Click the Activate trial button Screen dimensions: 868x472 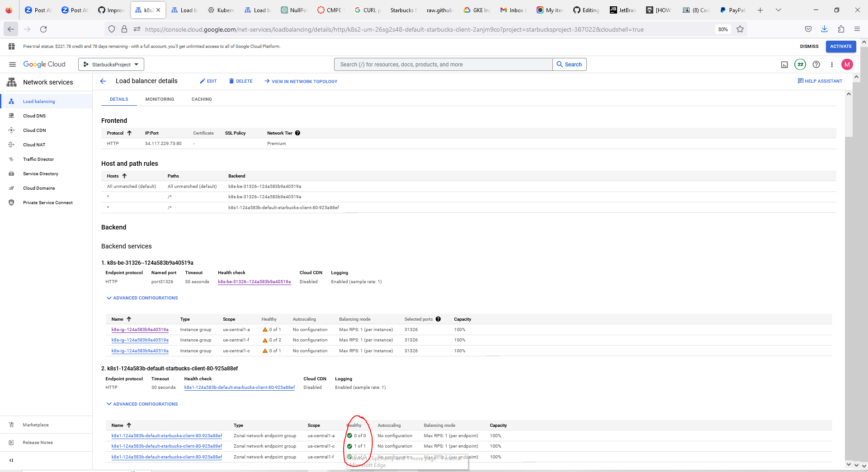click(840, 46)
